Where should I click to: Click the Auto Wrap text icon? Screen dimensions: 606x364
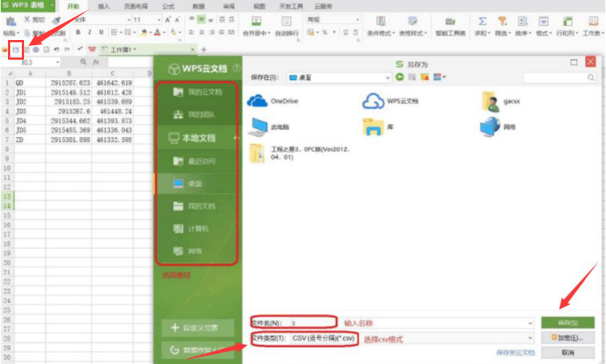pyautogui.click(x=286, y=21)
